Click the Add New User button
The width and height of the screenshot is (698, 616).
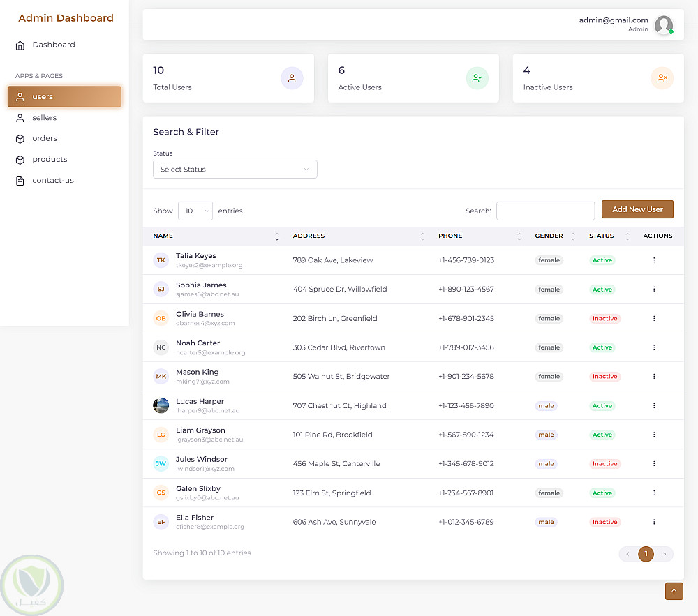(637, 209)
